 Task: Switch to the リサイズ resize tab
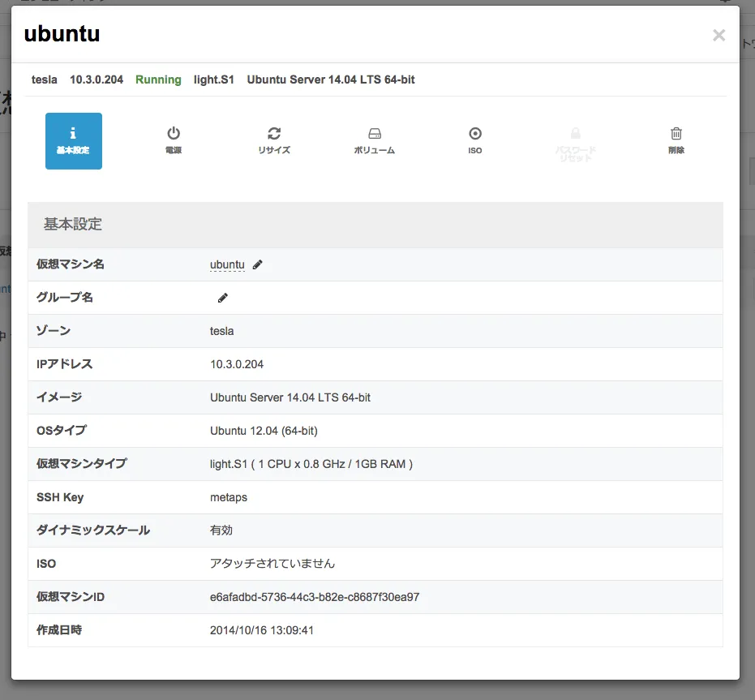274,140
